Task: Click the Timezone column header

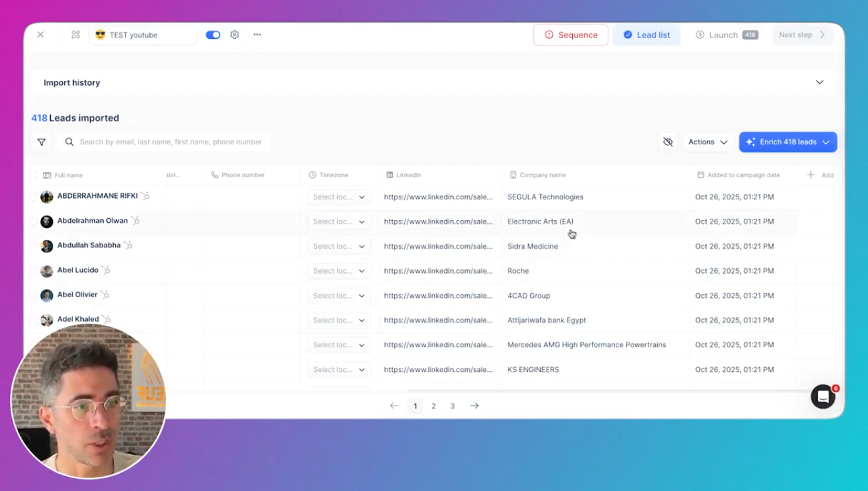Action: tap(329, 175)
